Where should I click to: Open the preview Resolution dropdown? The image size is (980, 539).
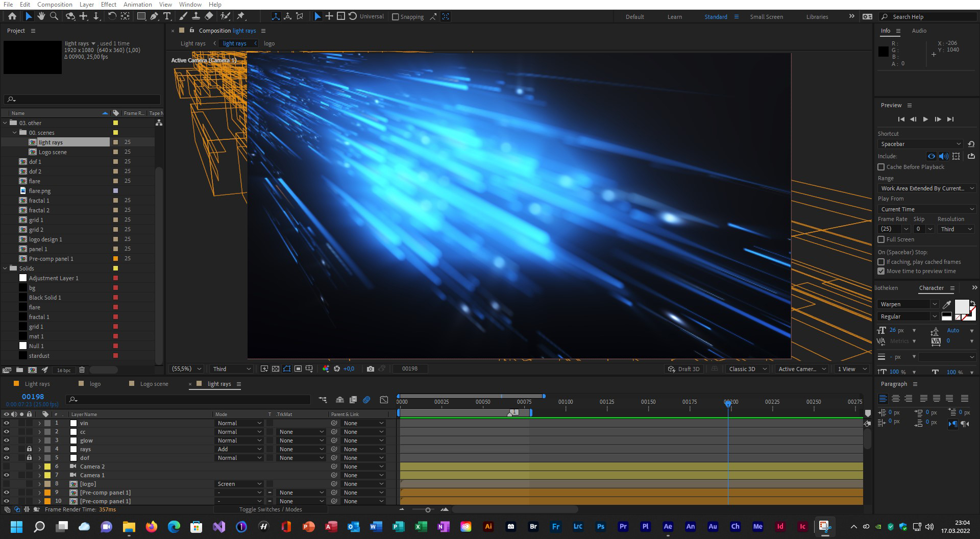click(x=955, y=229)
